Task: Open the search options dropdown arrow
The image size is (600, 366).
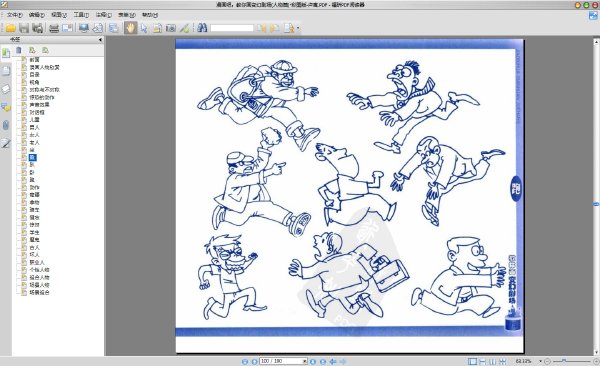Action: point(298,28)
